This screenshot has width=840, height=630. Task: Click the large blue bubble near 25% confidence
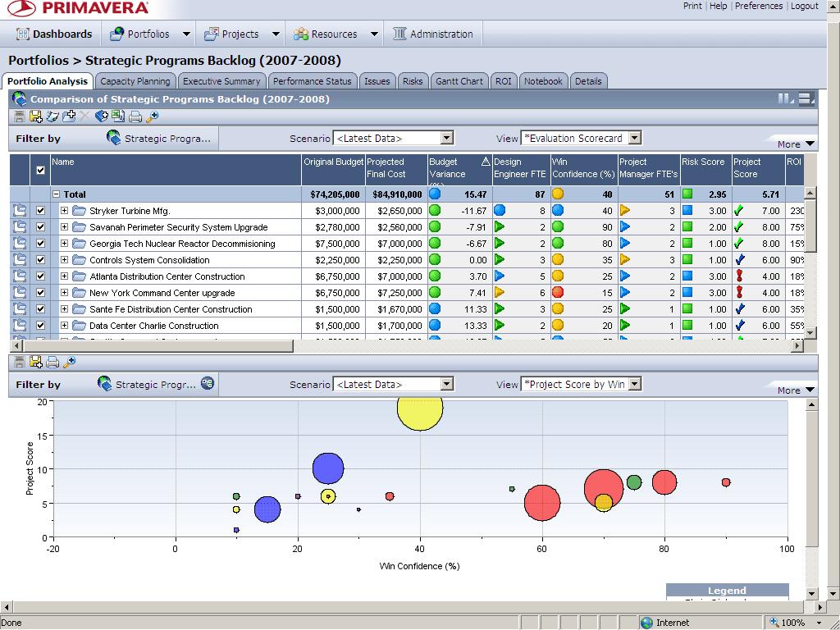click(x=328, y=468)
